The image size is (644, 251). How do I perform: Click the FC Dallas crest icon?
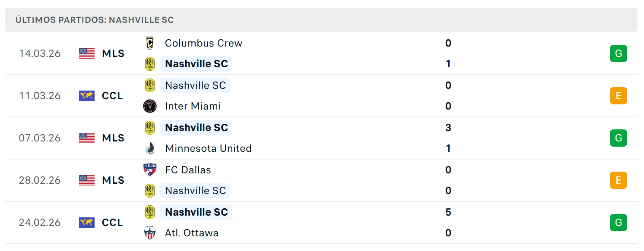coord(150,170)
